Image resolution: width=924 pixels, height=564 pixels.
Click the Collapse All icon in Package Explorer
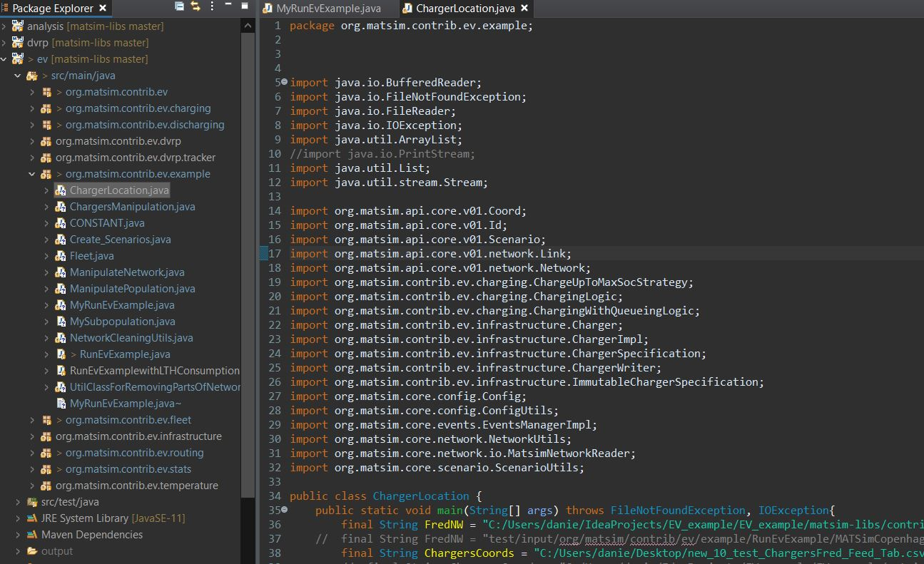[180, 7]
